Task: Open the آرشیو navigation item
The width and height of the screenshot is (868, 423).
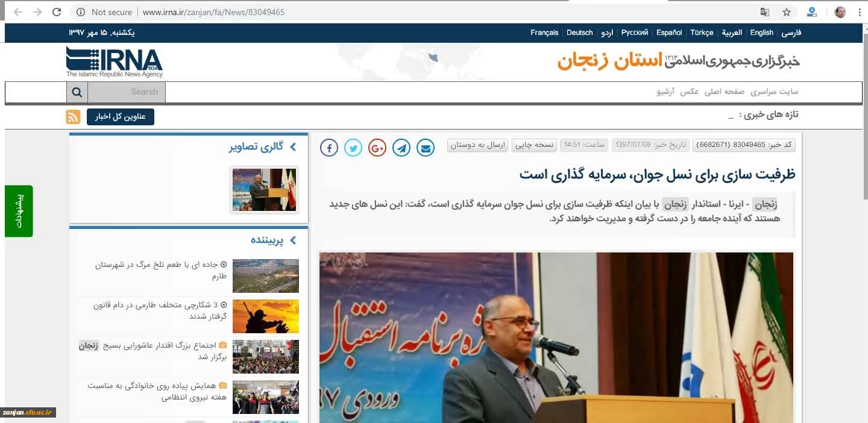Action: (666, 92)
